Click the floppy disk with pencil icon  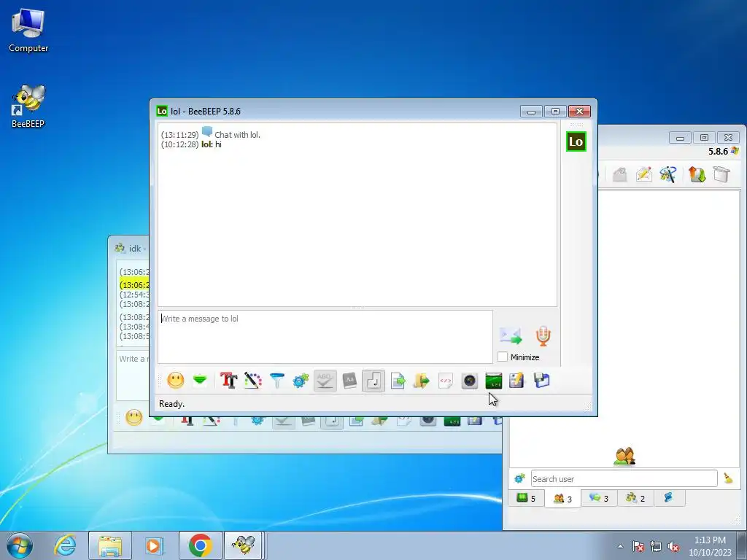pos(517,381)
